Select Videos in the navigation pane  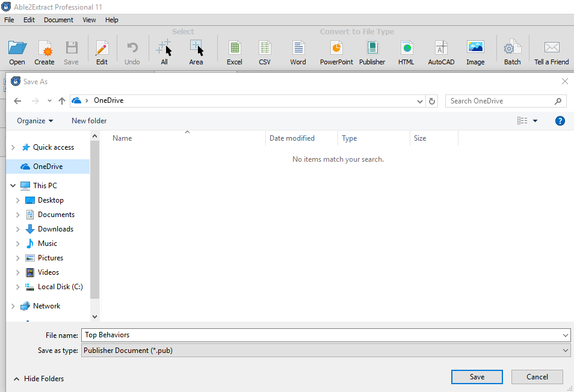[48, 272]
